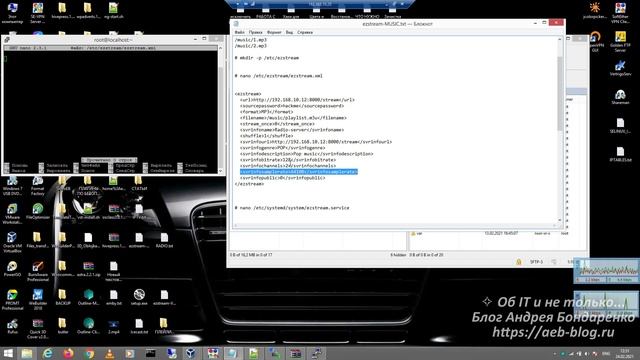Select the Rufus desktop icon
The image size is (640, 360).
click(12, 326)
